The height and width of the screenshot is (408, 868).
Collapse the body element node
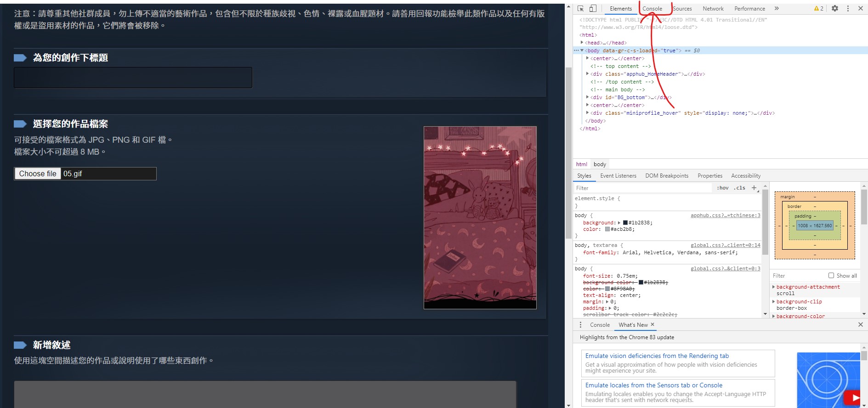tap(582, 50)
